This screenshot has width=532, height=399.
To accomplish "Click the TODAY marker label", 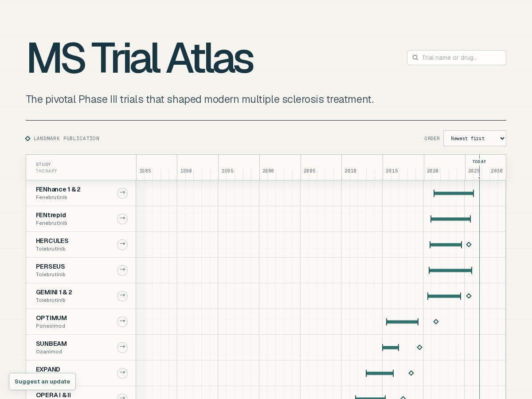I will pyautogui.click(x=479, y=162).
